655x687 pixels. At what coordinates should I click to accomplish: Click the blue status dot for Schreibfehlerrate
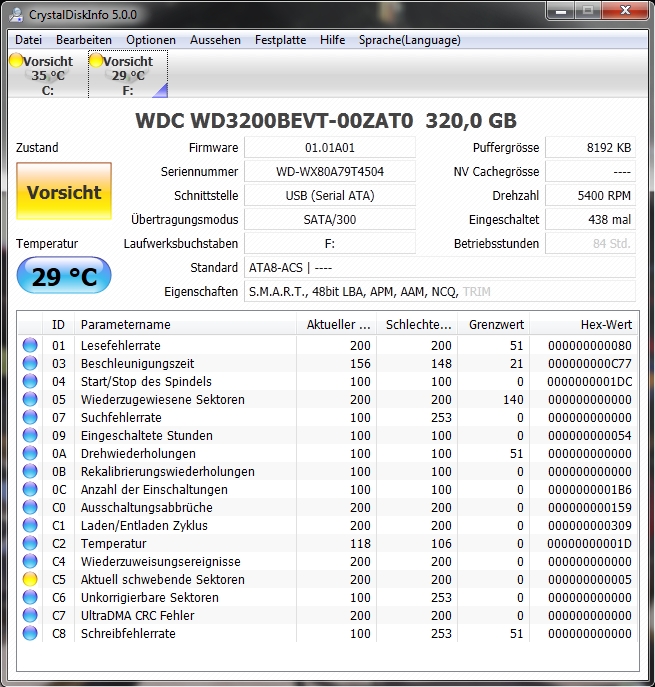(30, 633)
